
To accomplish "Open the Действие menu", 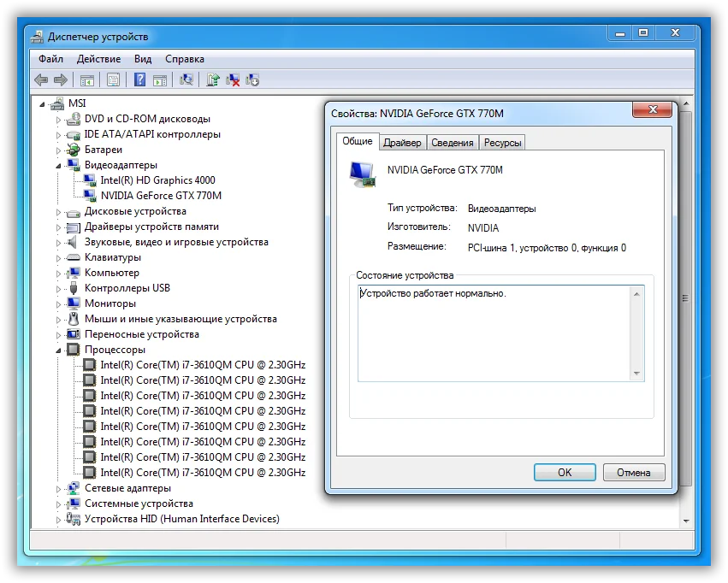I will (98, 59).
